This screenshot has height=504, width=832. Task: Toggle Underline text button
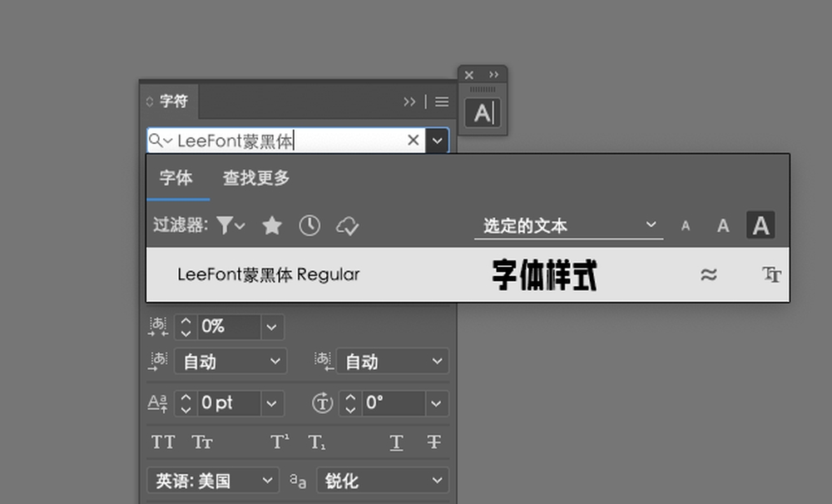(x=396, y=442)
